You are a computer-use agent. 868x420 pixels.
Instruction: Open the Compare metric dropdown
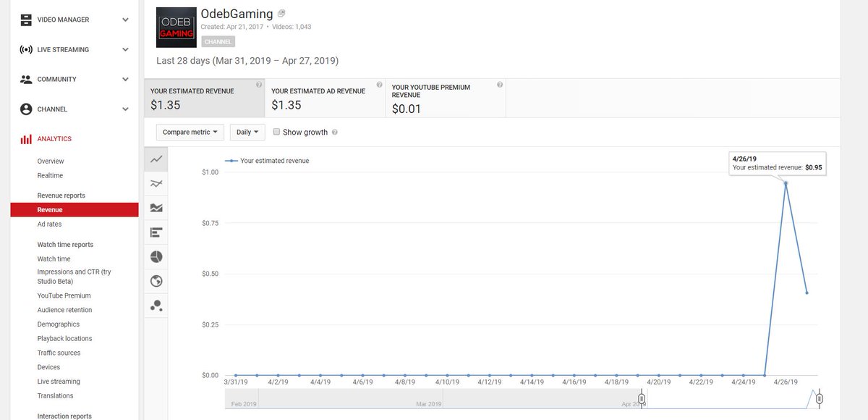[191, 133]
